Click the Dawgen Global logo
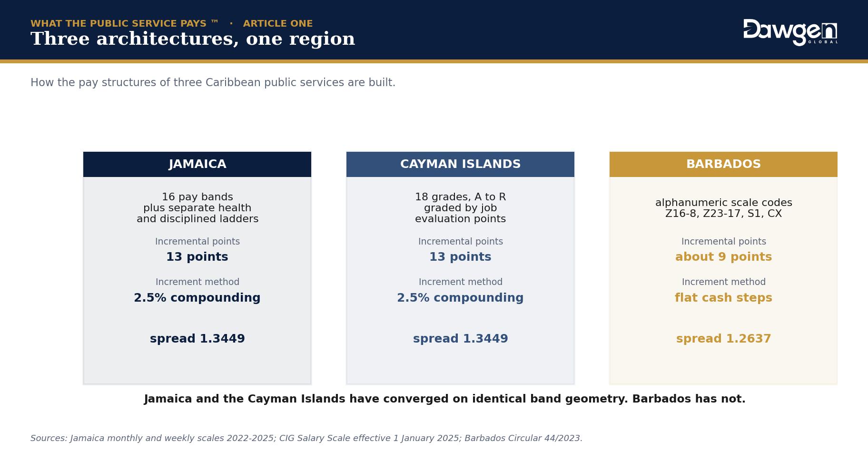Viewport: 868px width, 452px height. [790, 32]
